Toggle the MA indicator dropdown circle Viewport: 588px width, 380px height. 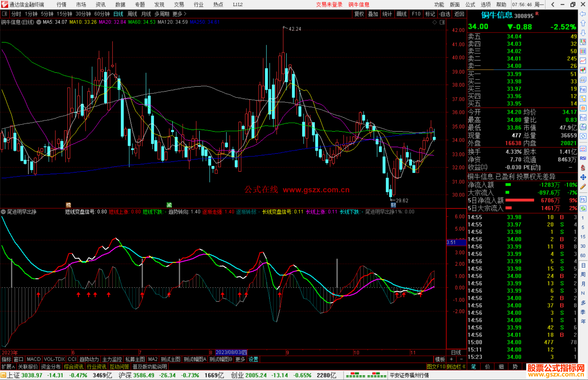(39, 22)
